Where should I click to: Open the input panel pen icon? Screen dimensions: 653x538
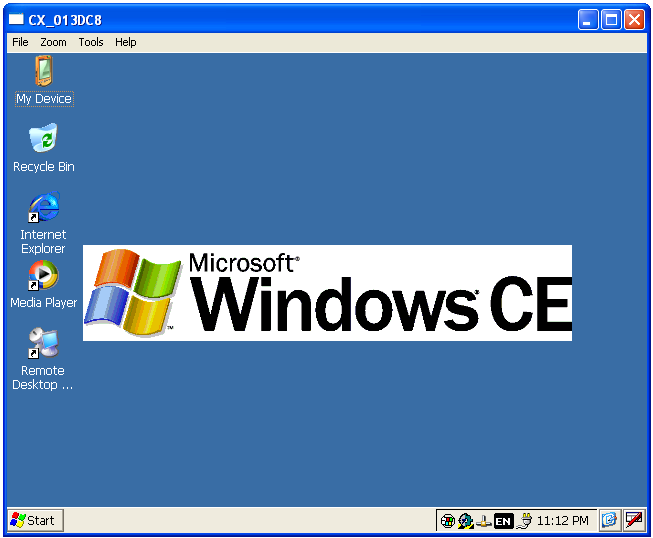(x=634, y=520)
